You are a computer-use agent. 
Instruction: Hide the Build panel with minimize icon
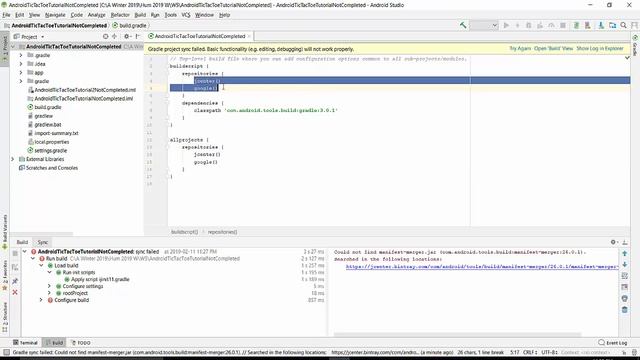(x=625, y=242)
